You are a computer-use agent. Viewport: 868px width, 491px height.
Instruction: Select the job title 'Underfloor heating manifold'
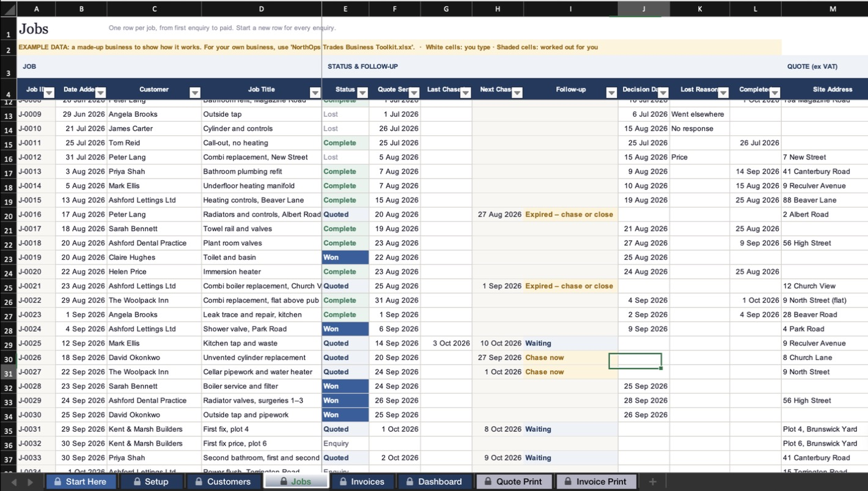261,186
